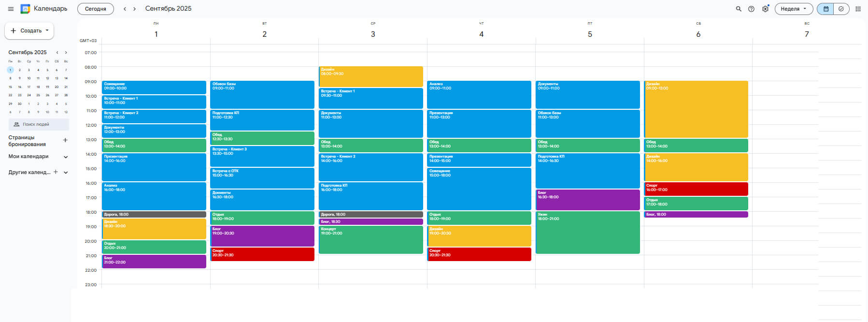
Task: Collapse the Другие календари section
Action: pyautogui.click(x=66, y=172)
